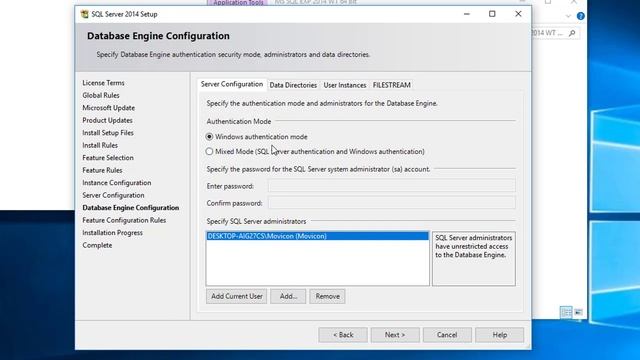640x360 pixels.
Task: Click the Microsoft Update step
Action: [109, 108]
